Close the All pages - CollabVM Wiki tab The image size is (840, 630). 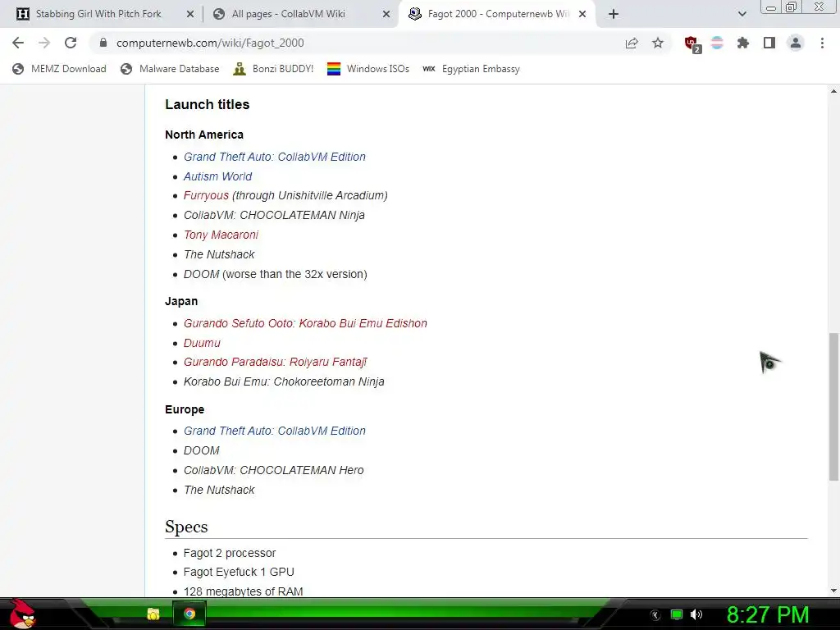(386, 15)
